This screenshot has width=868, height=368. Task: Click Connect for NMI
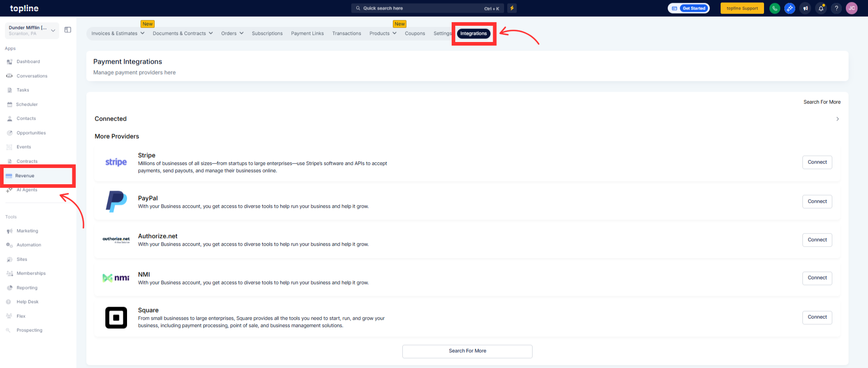coord(817,278)
